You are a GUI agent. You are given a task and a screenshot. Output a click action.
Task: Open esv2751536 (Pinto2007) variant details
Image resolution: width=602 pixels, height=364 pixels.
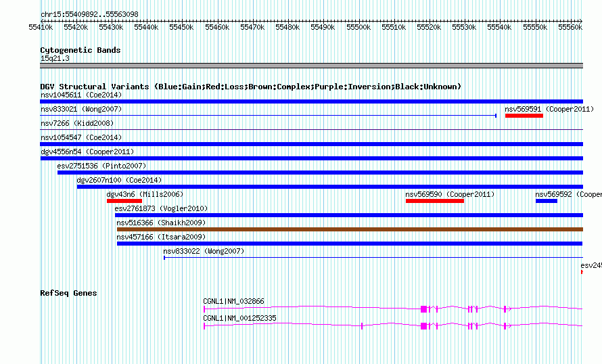(x=101, y=166)
